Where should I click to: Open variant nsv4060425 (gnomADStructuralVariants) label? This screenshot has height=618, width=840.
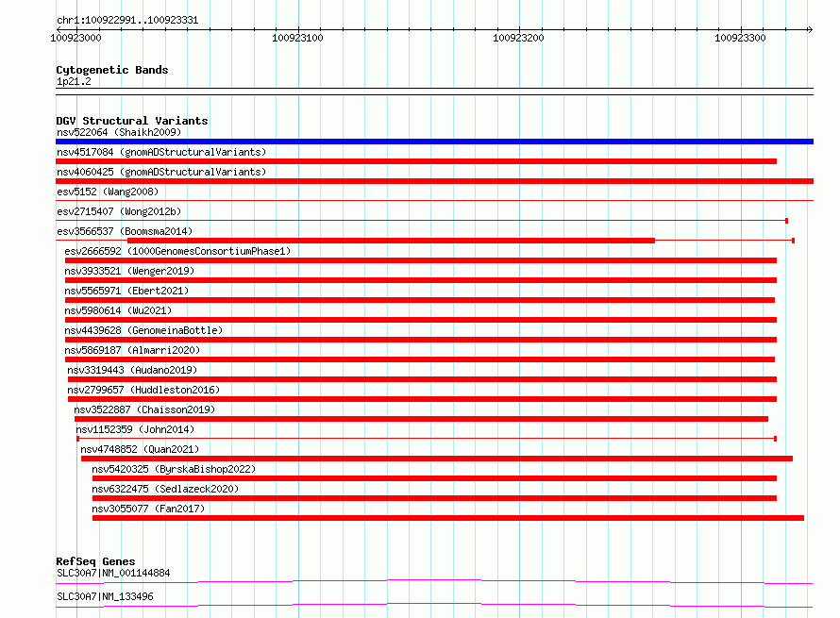click(161, 172)
